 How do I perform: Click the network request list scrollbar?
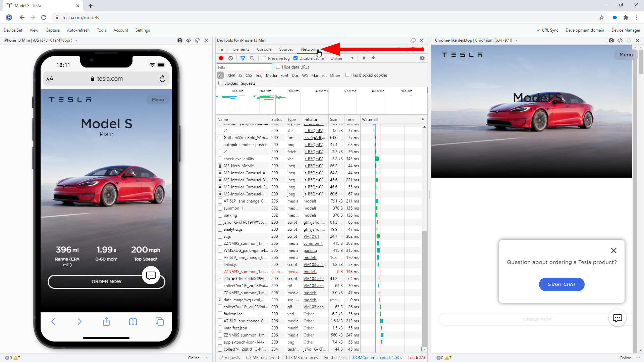[x=424, y=289]
